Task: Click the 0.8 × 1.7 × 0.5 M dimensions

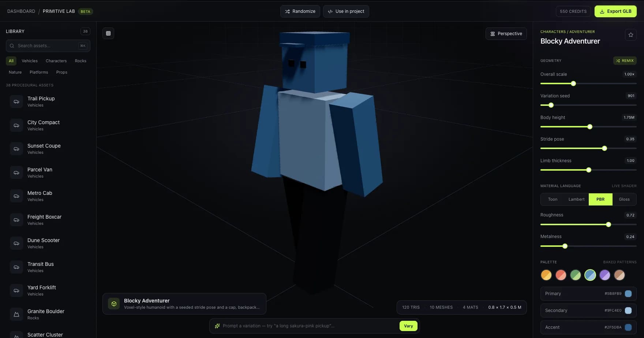Action: [505, 307]
